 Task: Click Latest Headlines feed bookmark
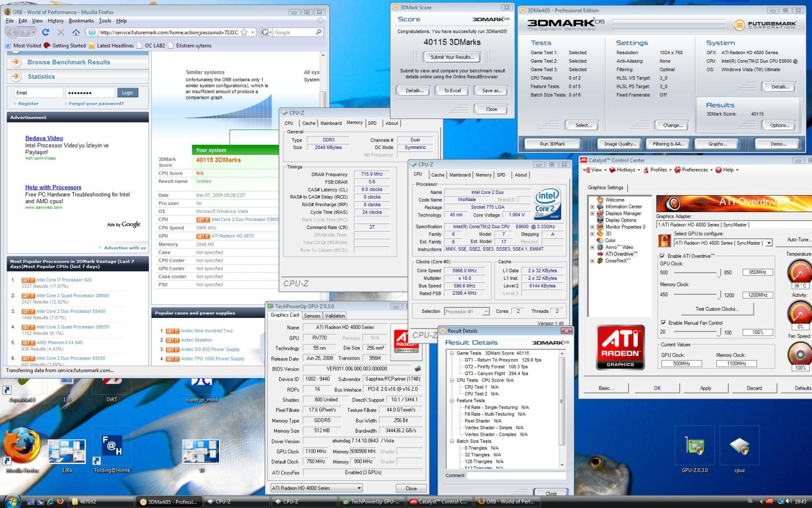(x=111, y=46)
